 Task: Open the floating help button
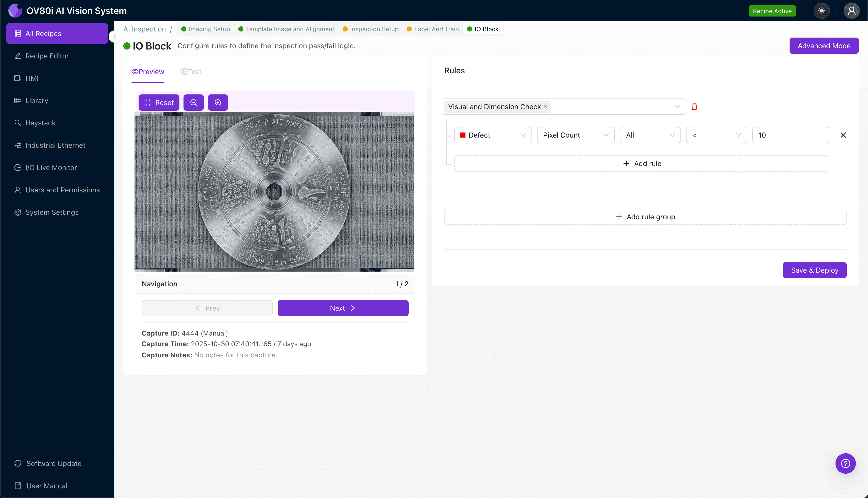click(x=845, y=463)
